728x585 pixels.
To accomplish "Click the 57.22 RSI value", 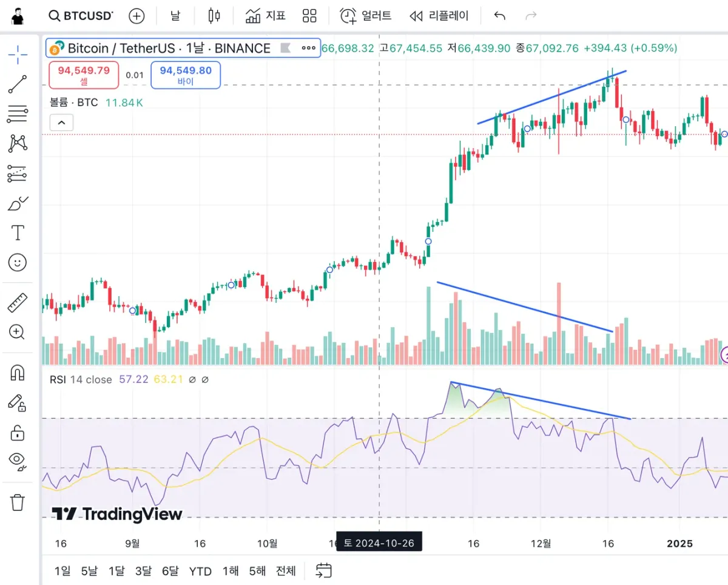I will [133, 379].
